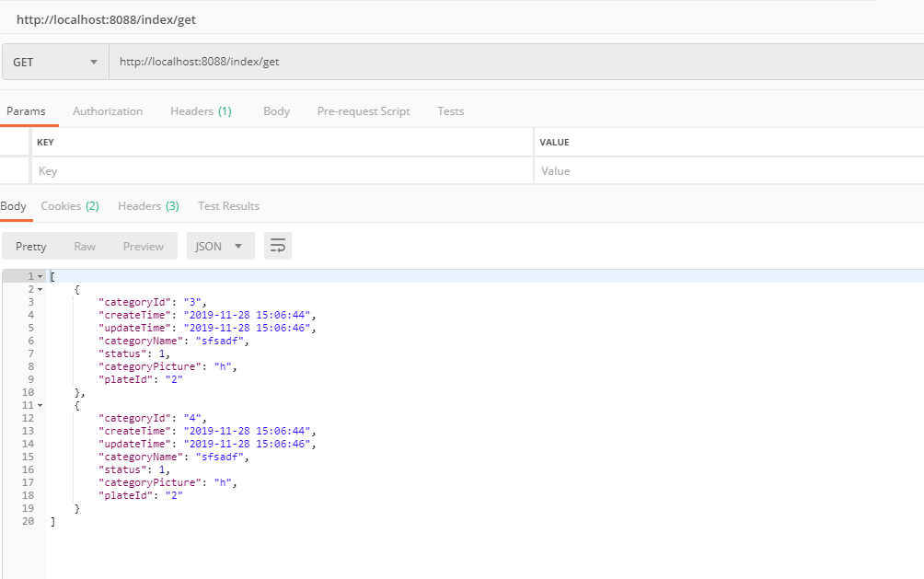
Task: Open the Tests tab
Action: pos(451,111)
